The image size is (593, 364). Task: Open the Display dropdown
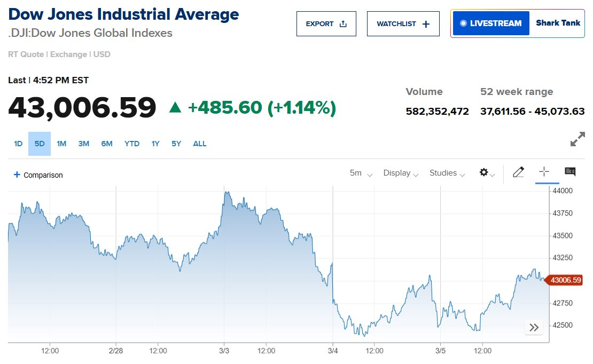(x=401, y=173)
